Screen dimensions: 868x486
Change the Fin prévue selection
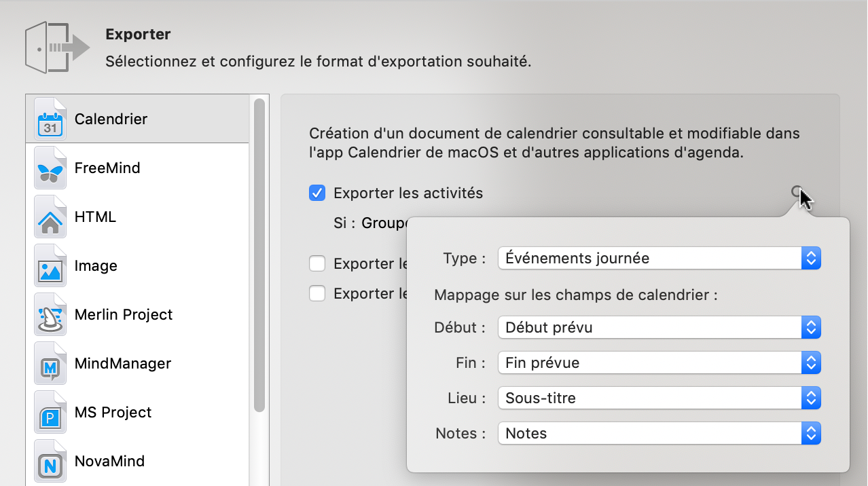click(x=811, y=362)
